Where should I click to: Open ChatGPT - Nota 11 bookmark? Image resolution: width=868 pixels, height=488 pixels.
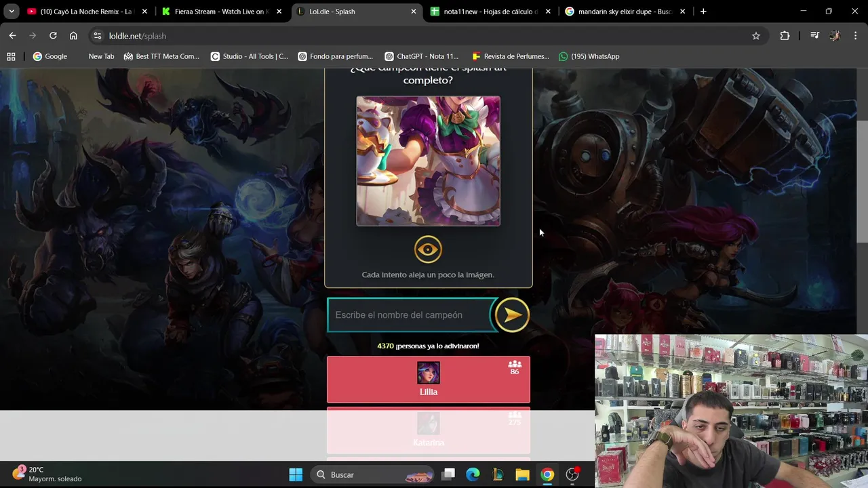click(422, 56)
